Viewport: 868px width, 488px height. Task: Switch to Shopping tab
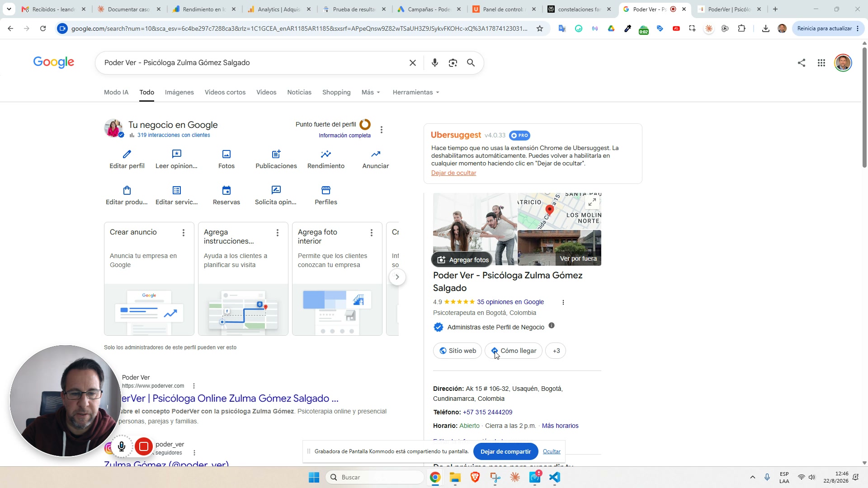click(x=336, y=92)
